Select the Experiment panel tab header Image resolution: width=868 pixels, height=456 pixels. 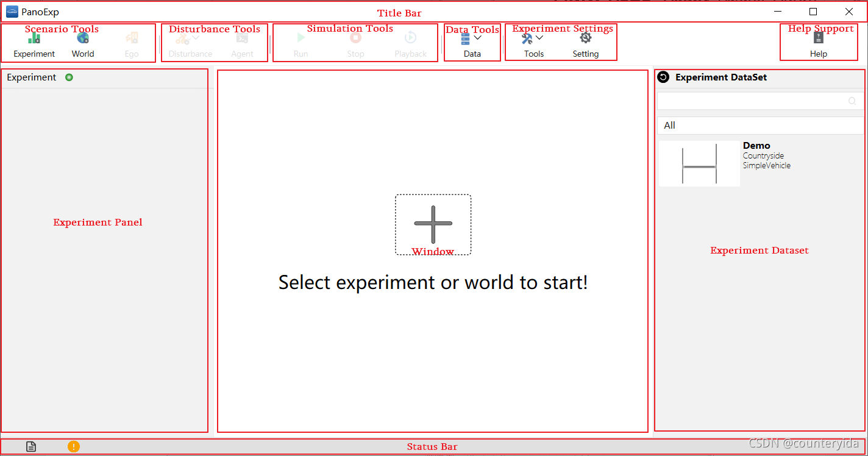[32, 77]
